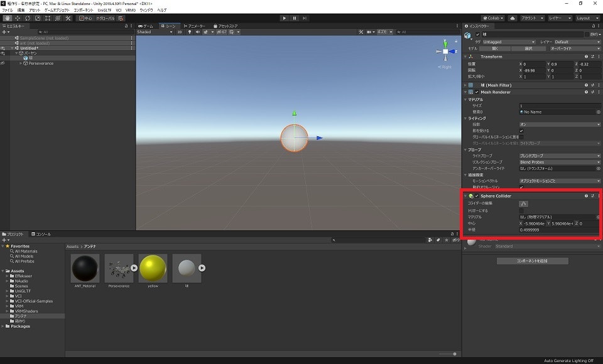Toggle scene audio speaker icon
The width and height of the screenshot is (603, 364).
point(198,32)
